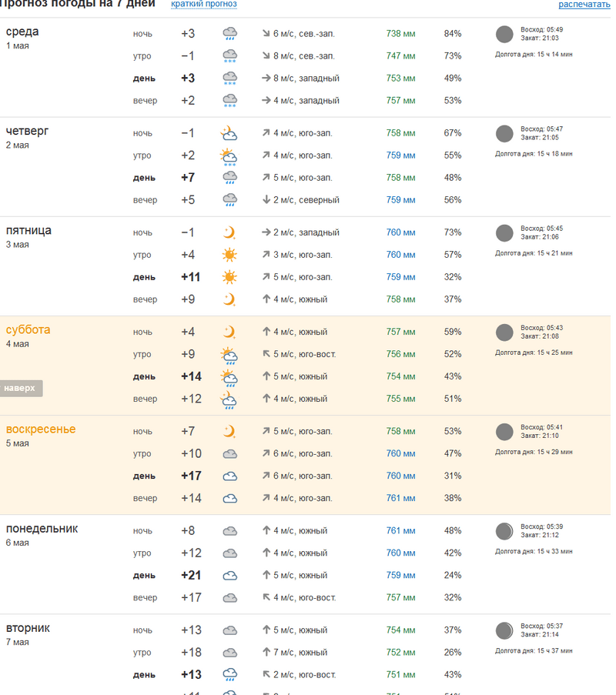Click Thursday night cloudy moon icon
The height and width of the screenshot is (695, 616).
(x=229, y=133)
